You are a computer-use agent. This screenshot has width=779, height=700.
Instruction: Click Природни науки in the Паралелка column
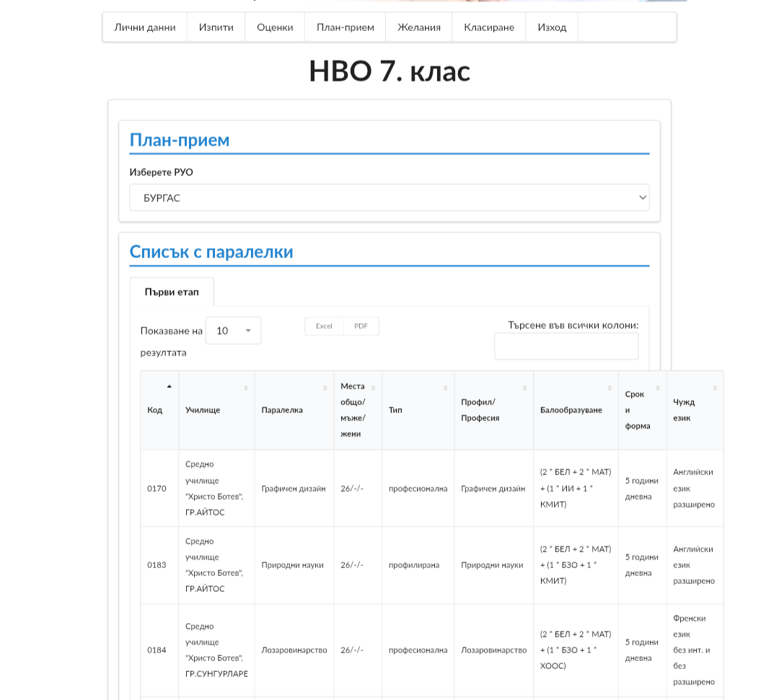pyautogui.click(x=293, y=565)
